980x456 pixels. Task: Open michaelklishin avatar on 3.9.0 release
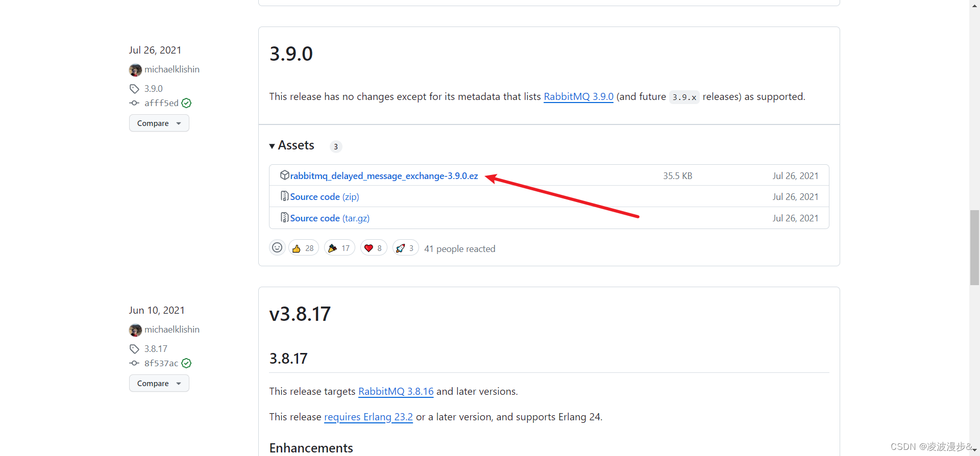135,70
